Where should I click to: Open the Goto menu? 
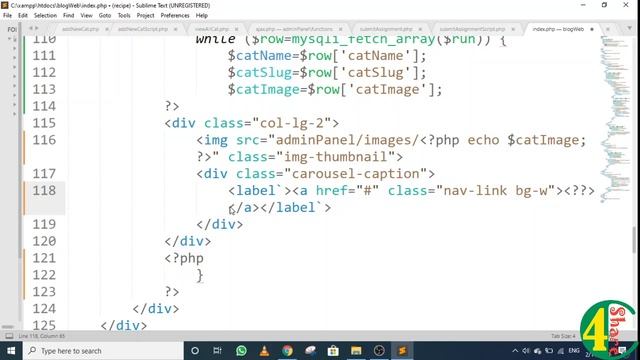105,16
